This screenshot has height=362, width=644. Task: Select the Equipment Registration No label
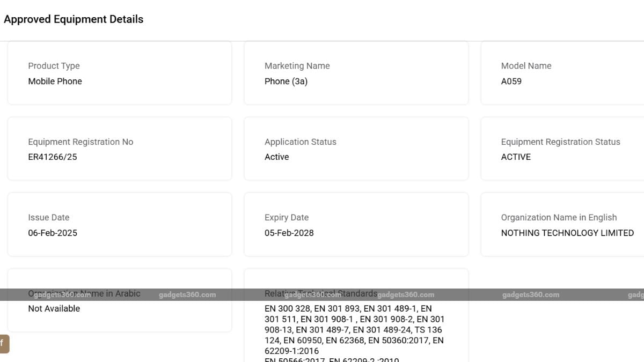[80, 142]
